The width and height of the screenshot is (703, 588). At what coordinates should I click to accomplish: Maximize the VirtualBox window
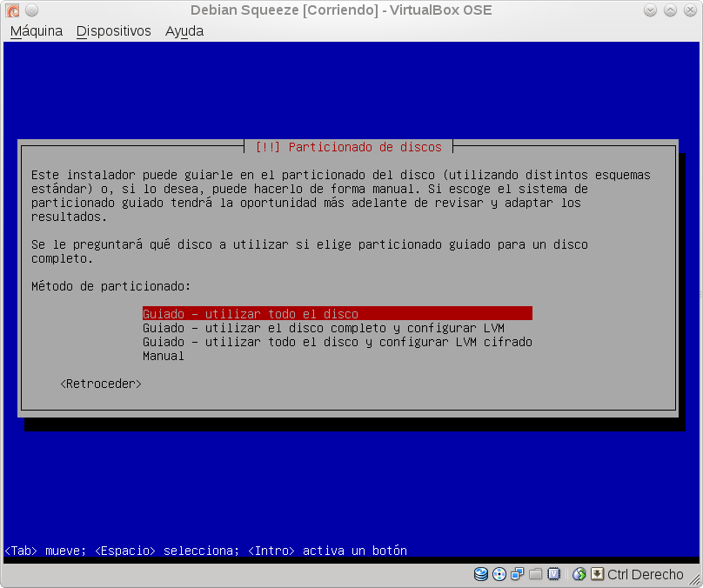670,10
